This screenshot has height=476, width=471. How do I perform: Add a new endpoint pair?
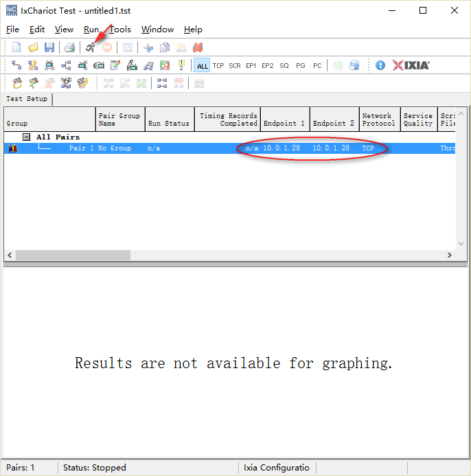click(16, 65)
